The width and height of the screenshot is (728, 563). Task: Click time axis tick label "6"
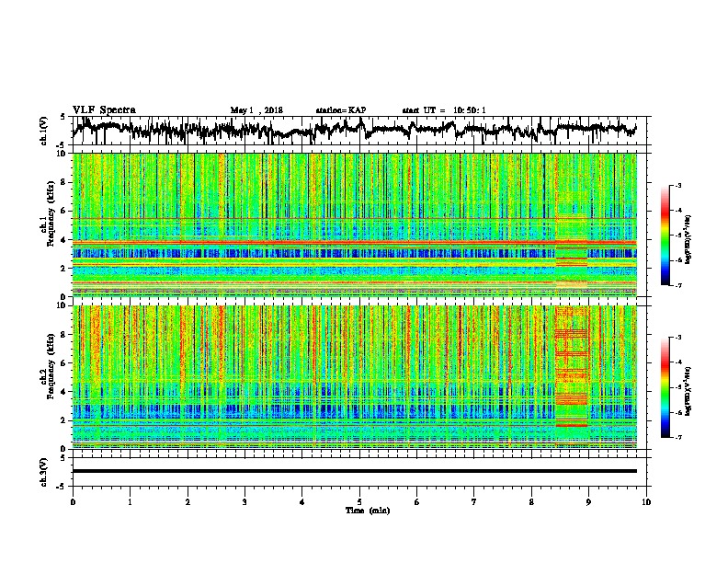416,502
